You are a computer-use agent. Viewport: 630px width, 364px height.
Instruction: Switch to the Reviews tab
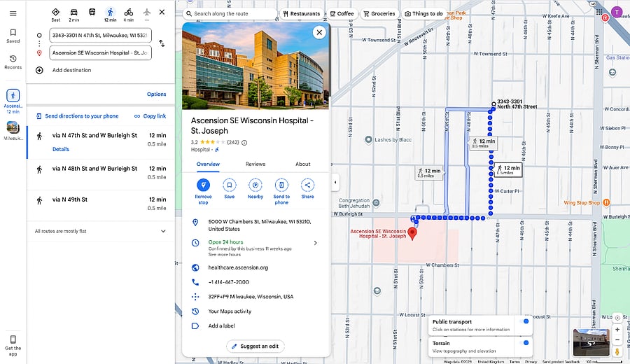(x=255, y=164)
